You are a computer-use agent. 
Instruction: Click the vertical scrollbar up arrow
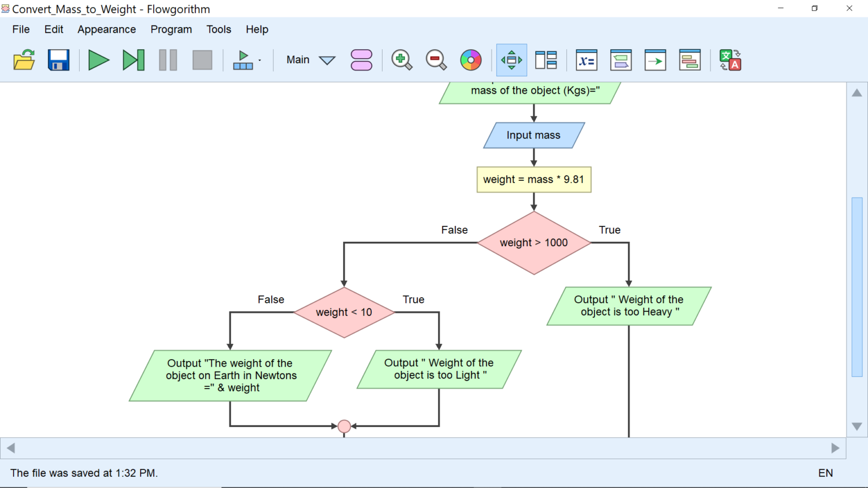tap(857, 93)
